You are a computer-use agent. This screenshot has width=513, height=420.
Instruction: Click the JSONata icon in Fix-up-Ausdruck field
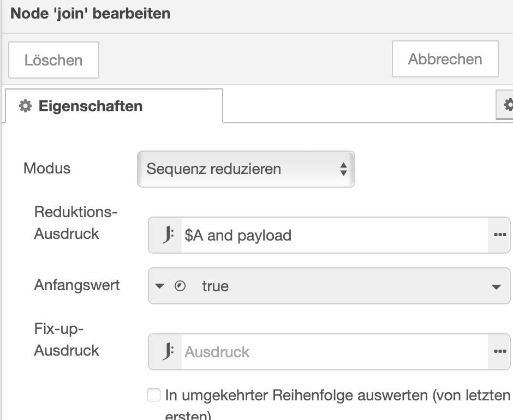click(168, 352)
